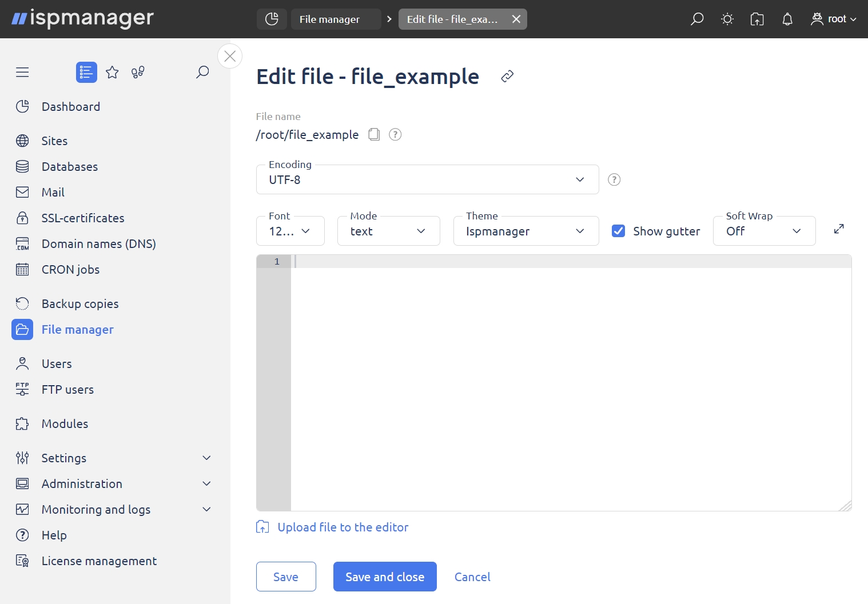Click the breadcrumb arrow between tabs
Screen dimensions: 868x604
click(389, 19)
